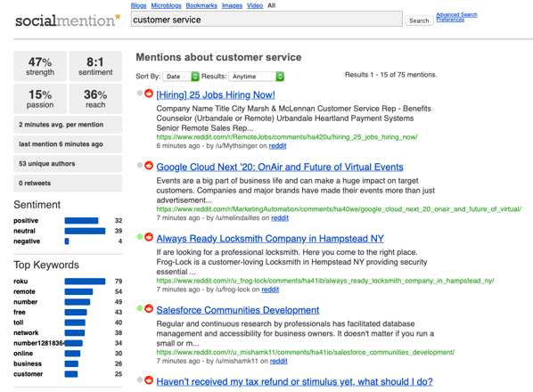
Task: Click gray sentiment dot of tax refund post
Action: click(139, 380)
